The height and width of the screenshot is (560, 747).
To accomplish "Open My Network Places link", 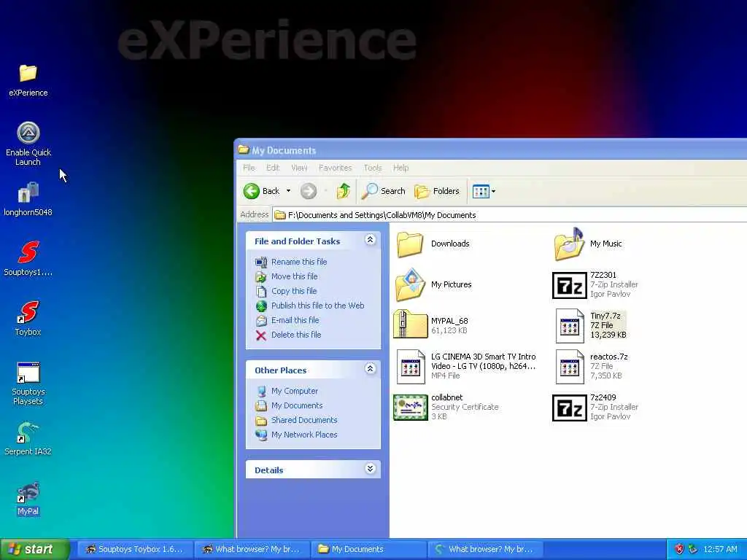I will [x=304, y=435].
